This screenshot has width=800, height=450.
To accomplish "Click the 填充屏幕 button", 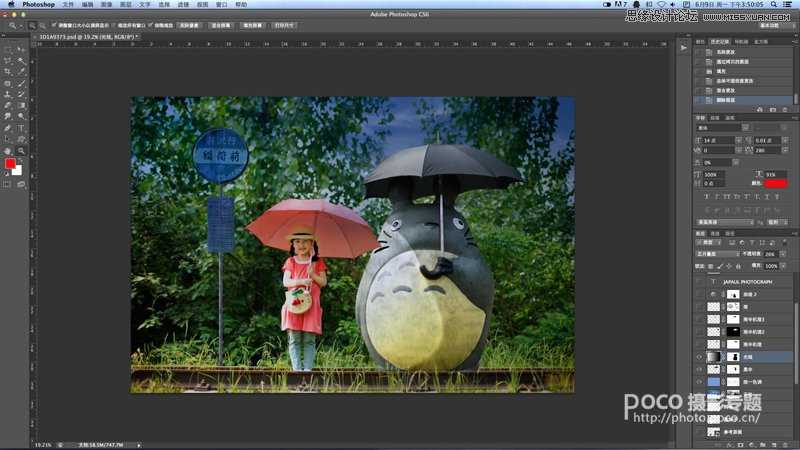I will tap(252, 25).
